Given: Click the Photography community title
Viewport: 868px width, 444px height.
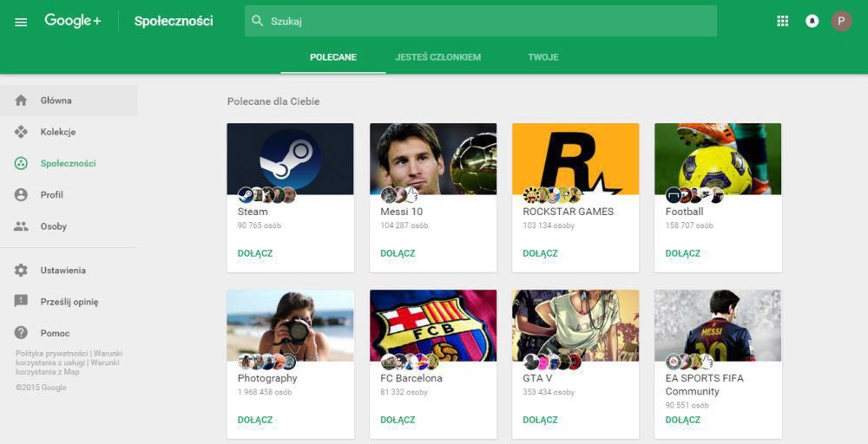Looking at the screenshot, I should (x=267, y=378).
